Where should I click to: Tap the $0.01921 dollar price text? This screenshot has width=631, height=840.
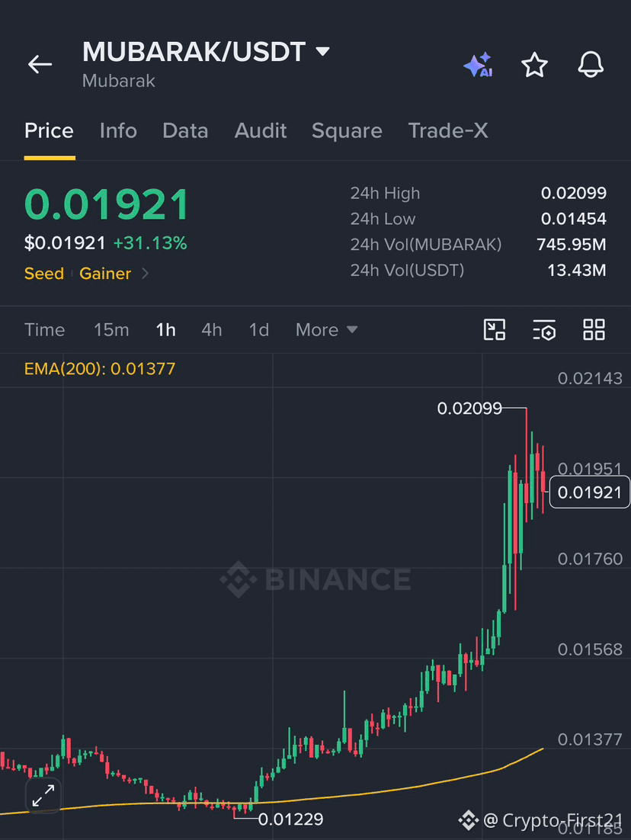[65, 243]
